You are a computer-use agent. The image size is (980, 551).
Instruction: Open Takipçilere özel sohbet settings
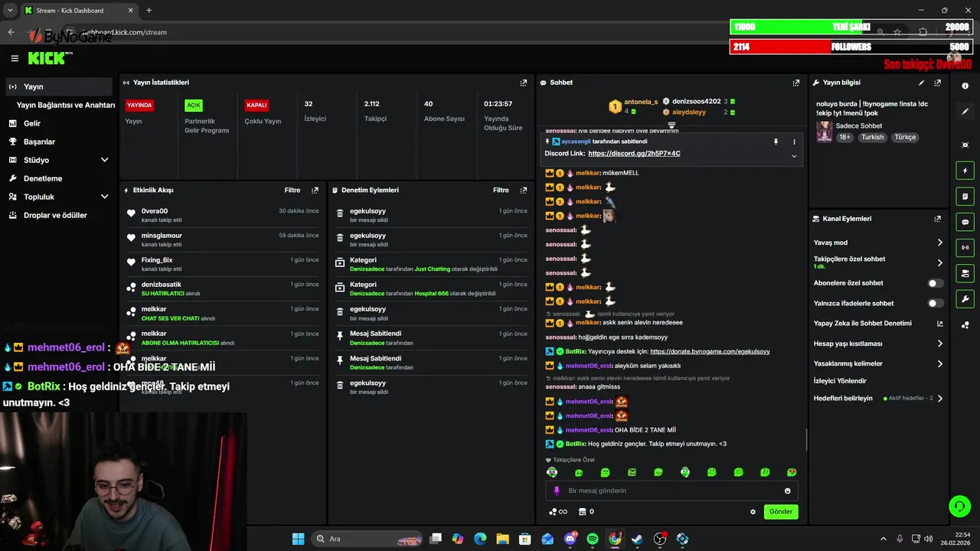point(877,262)
